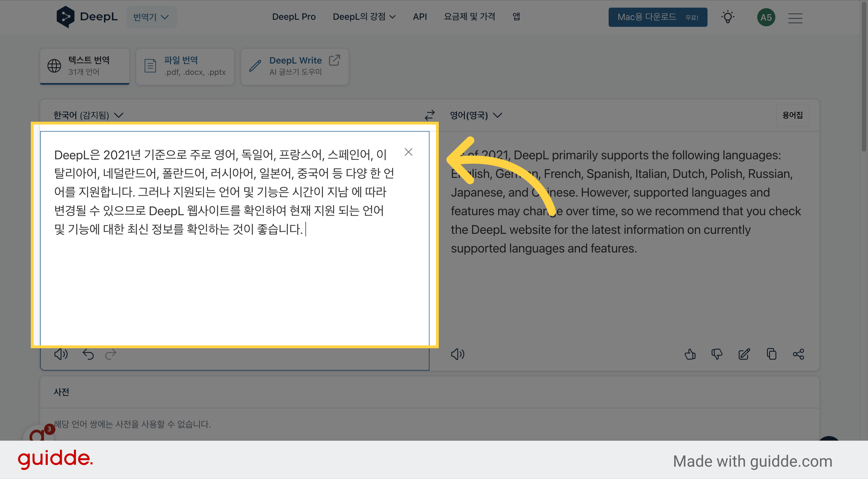Open the DeepL Pro link
This screenshot has width=868, height=479.
(x=294, y=17)
